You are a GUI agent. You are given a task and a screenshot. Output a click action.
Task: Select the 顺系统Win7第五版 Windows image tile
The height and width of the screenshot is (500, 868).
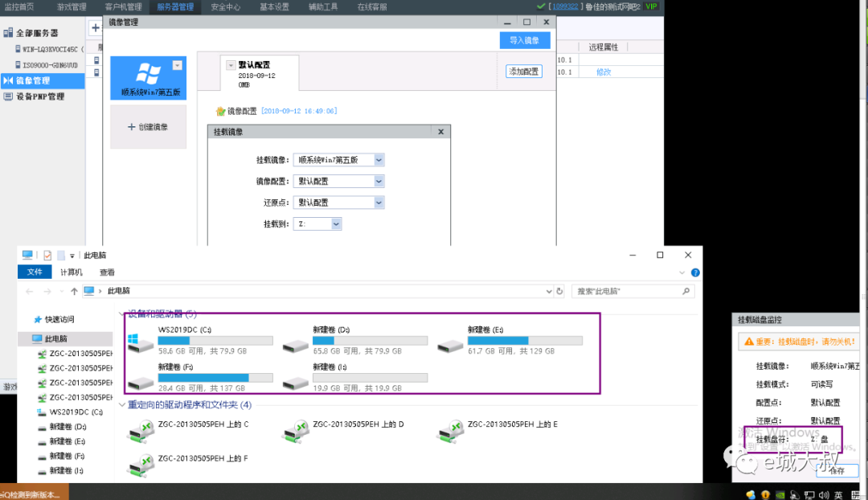click(148, 78)
